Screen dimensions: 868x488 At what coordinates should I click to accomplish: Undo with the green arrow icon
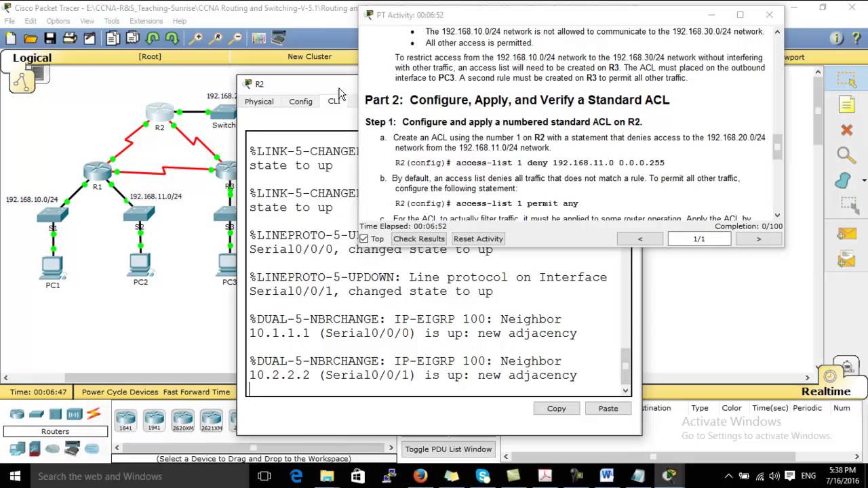click(x=153, y=39)
